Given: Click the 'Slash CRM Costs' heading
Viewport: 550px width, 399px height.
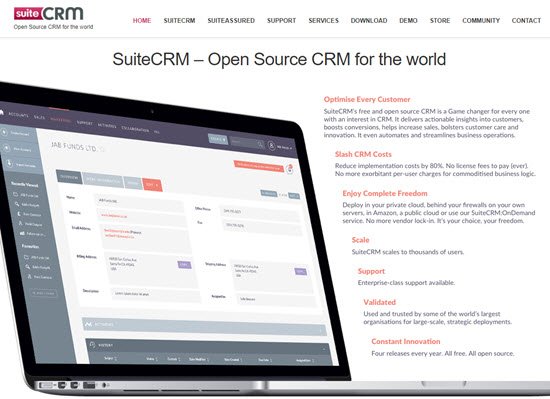Looking at the screenshot, I should coord(363,154).
